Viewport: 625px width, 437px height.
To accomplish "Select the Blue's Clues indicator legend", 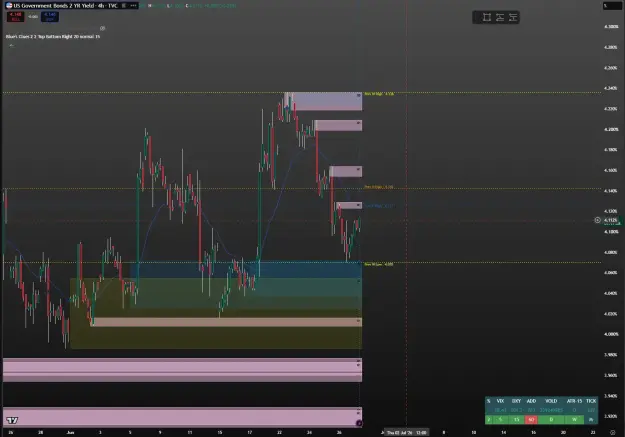I will click(x=53, y=36).
